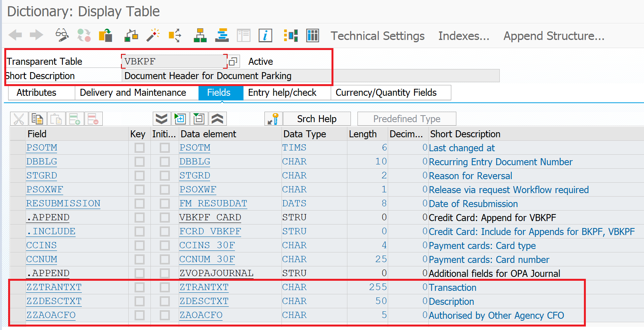Tick the Key checkbox for ZZTRANTXT
Screen dimensions: 644x330
click(x=140, y=287)
